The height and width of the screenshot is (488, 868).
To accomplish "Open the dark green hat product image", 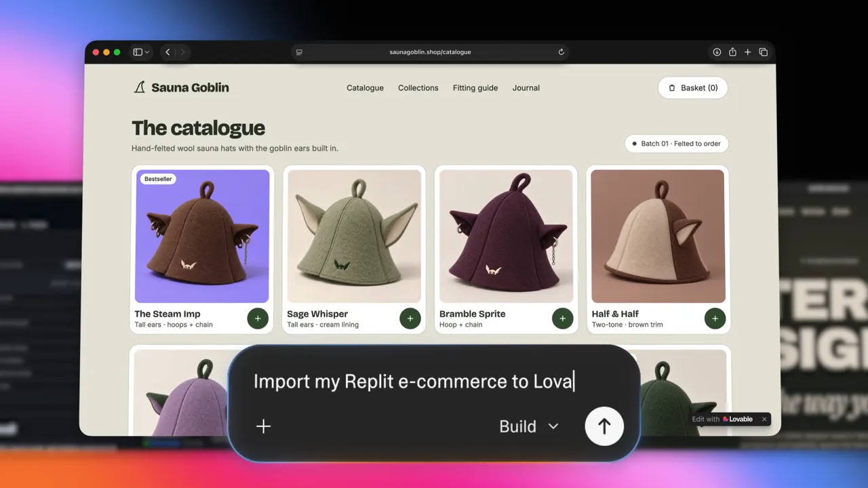I will tap(683, 393).
